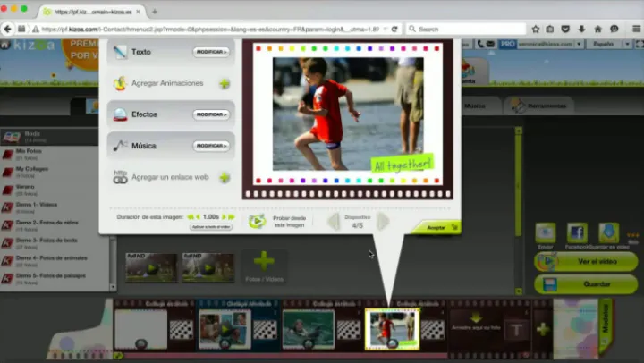Open Efectos Modificar options
Screen dimensions: 644x363
click(x=211, y=114)
